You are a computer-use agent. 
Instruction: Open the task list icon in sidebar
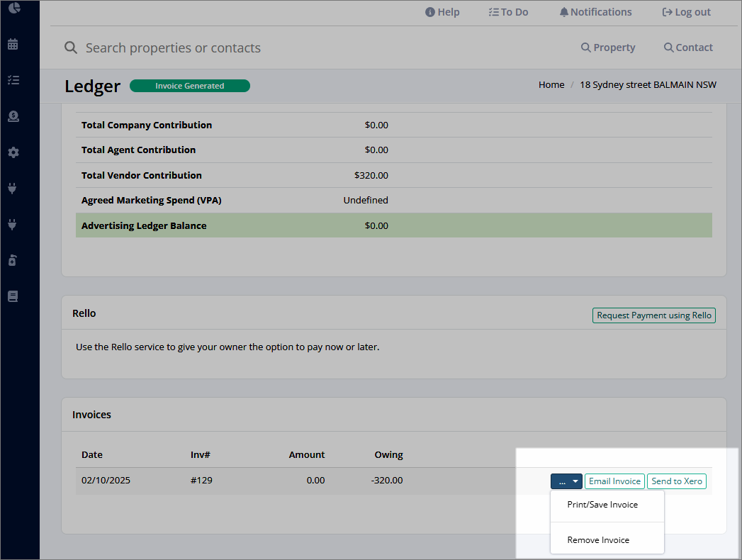click(13, 80)
